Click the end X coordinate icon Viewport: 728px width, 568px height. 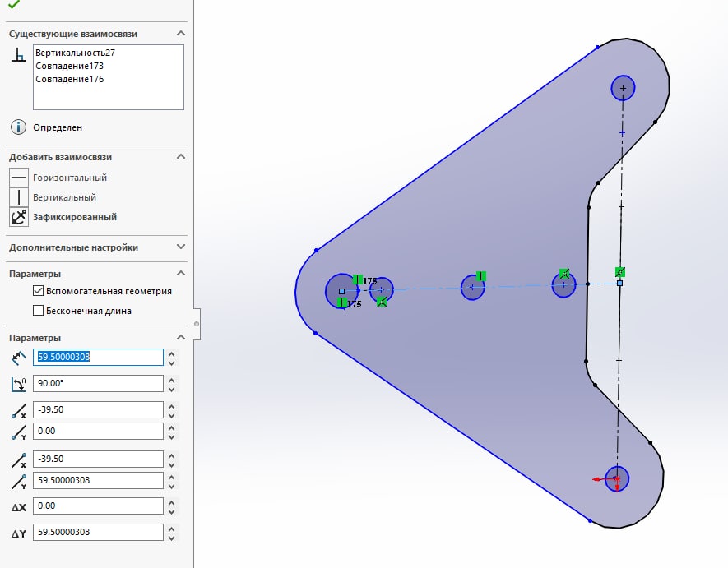[19, 459]
